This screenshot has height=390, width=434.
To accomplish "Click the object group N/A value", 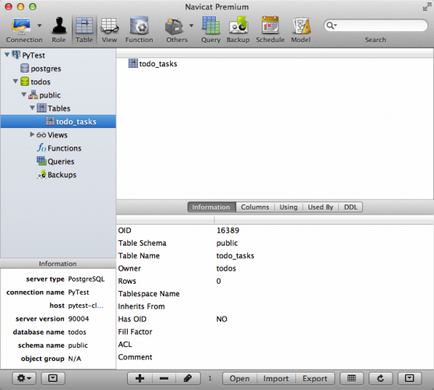I will tap(75, 359).
